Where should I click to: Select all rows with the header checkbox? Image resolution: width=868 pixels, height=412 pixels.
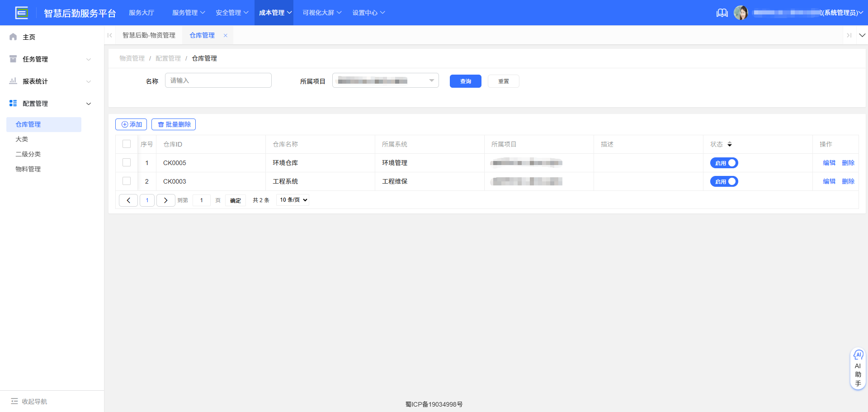pyautogui.click(x=126, y=143)
